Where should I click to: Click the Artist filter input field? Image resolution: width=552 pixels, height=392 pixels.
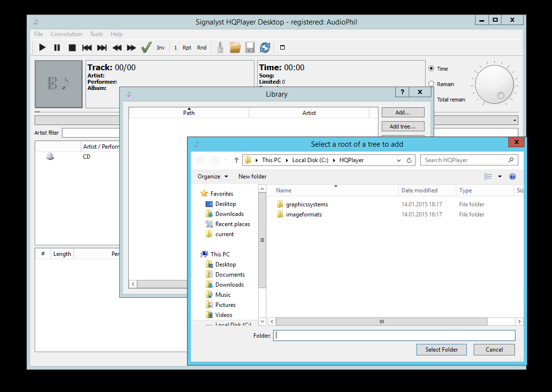pos(91,133)
